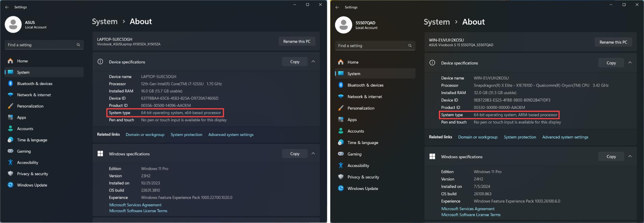
Task: Click the ARM-based processor System type value
Action: click(515, 115)
